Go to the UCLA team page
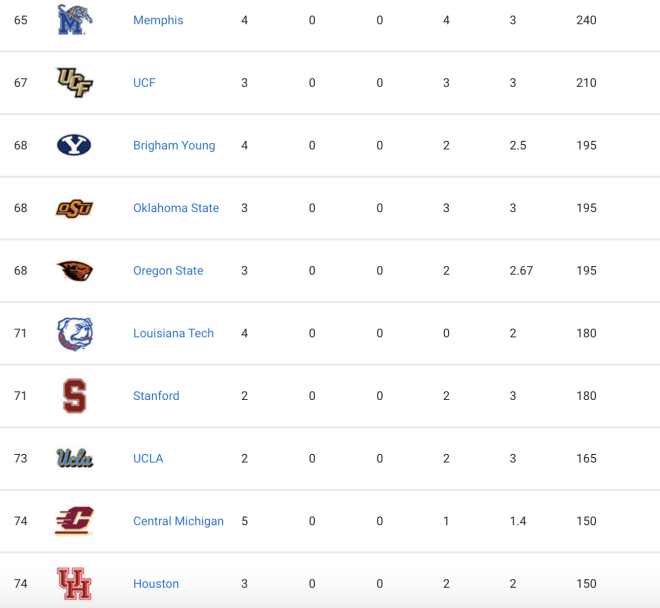Screen dimensions: 660x608 tap(148, 459)
